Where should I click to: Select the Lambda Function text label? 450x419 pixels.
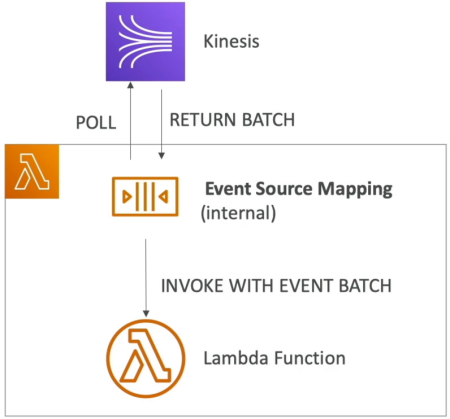click(x=274, y=358)
